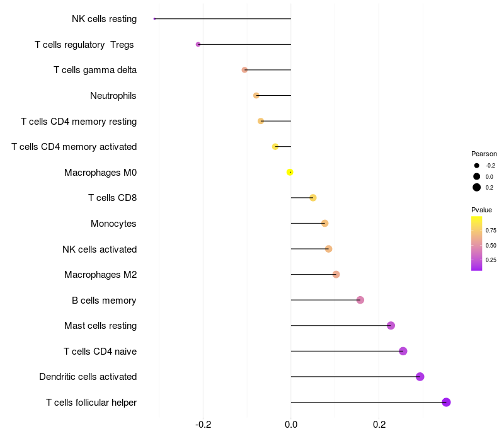The height and width of the screenshot is (441, 504).
Task: Click the yellow Macrophages M0 dot
Action: point(290,172)
